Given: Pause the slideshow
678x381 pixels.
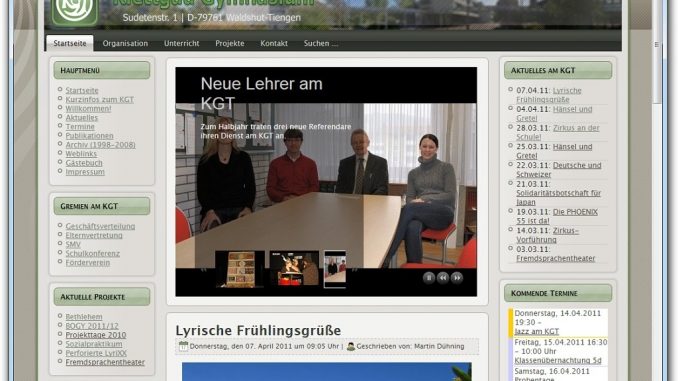Looking at the screenshot, I should tap(429, 278).
